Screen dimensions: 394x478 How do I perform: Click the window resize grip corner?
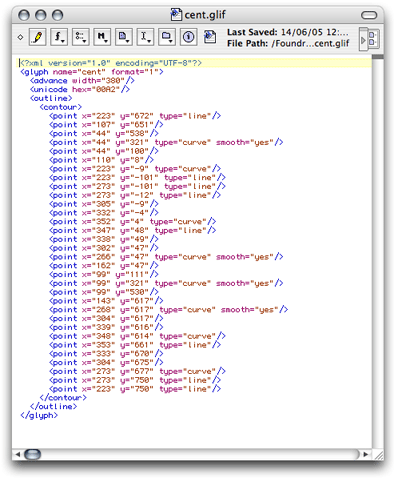[378, 455]
